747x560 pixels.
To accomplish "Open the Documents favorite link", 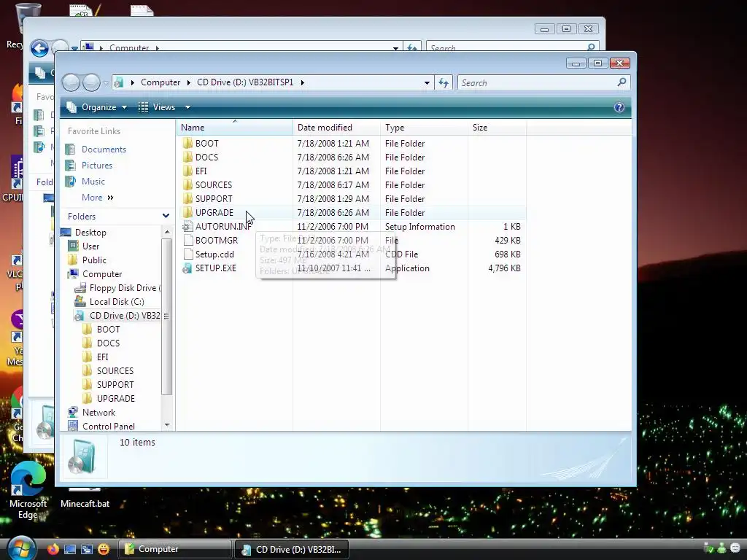I will pyautogui.click(x=104, y=149).
